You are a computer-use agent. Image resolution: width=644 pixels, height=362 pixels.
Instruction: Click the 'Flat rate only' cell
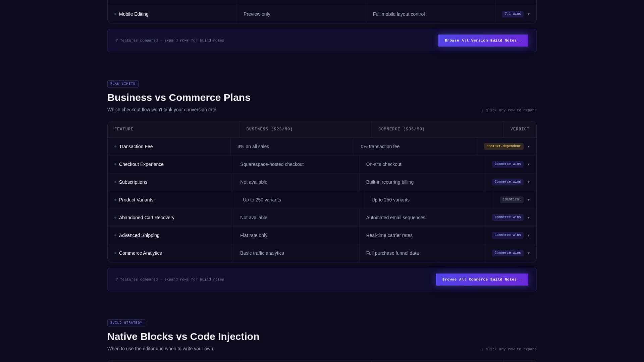pos(296,235)
